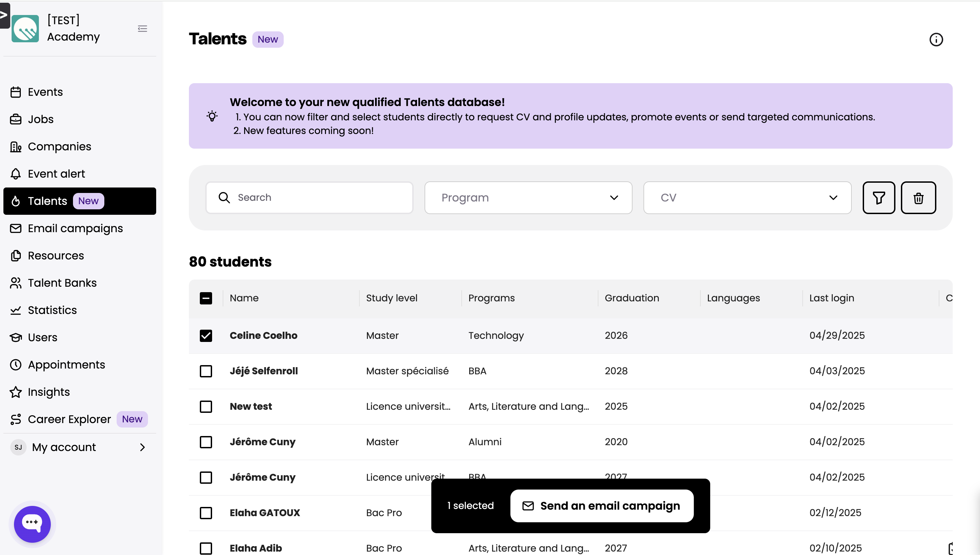Open Elaha GATOUX student profile

pyautogui.click(x=265, y=513)
